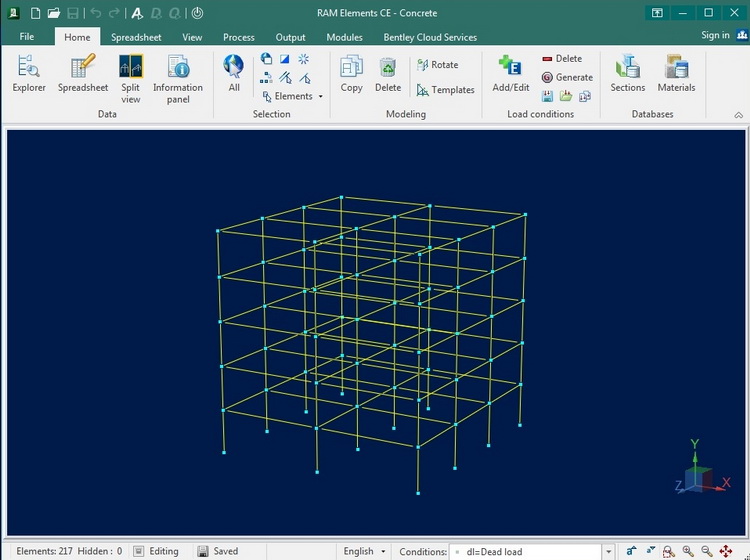Click the XYZ axis orientation gizmo
This screenshot has width=750, height=560.
click(700, 468)
